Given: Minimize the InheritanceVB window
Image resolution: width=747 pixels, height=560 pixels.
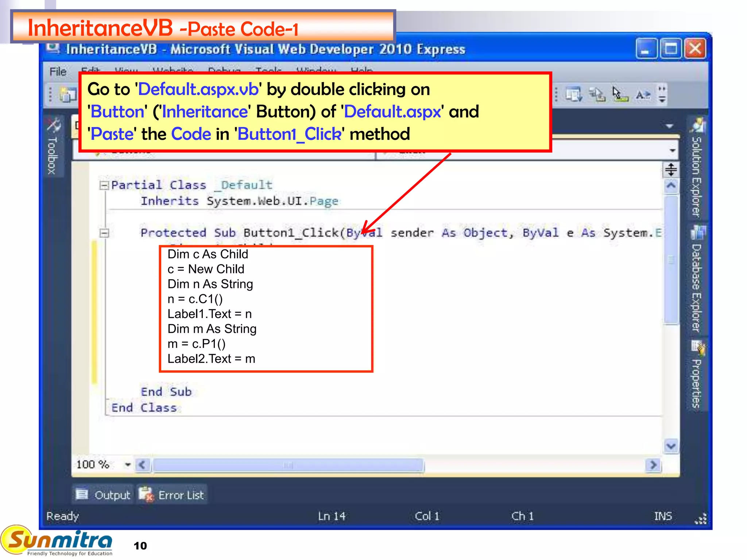Looking at the screenshot, I should (646, 48).
